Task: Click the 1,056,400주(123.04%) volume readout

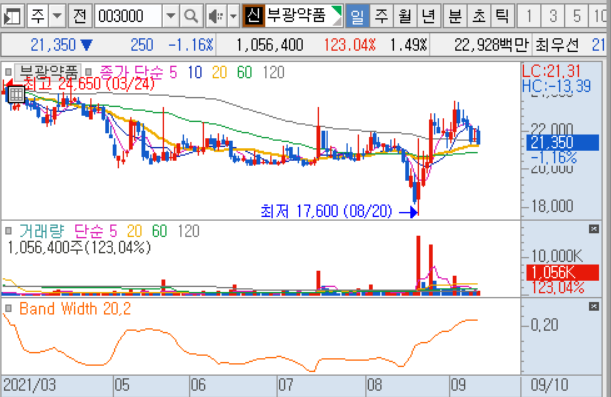Action: 79,247
